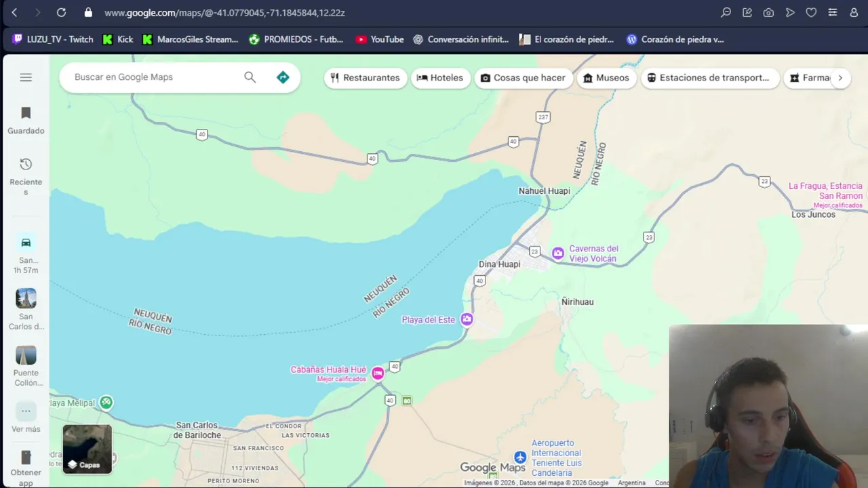Go forward with the browser forward arrow
This screenshot has height=488, width=868.
tap(37, 12)
